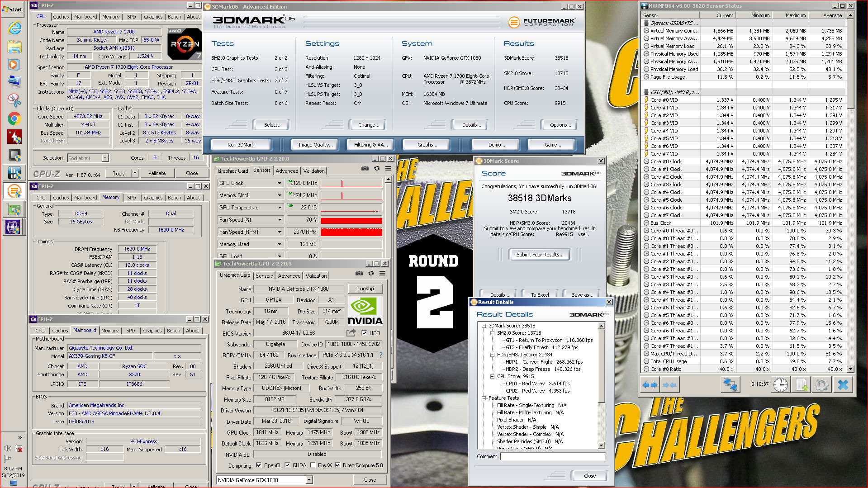Image resolution: width=868 pixels, height=488 pixels.
Task: Share BIOS version icon in GPU-Z
Action: point(351,333)
